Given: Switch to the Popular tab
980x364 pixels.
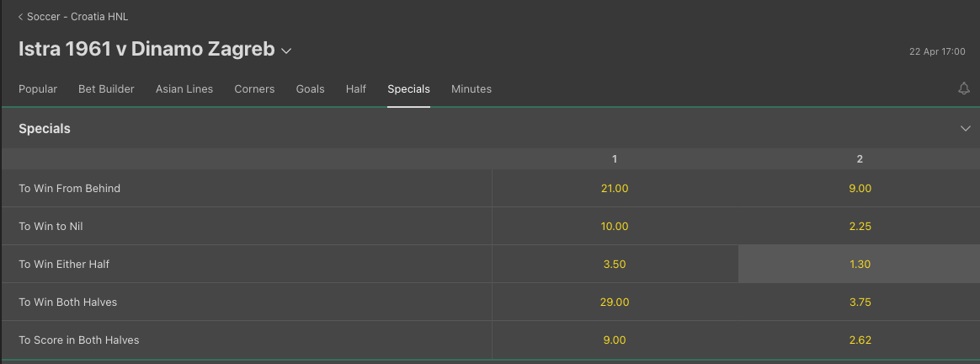Looking at the screenshot, I should pyautogui.click(x=38, y=88).
